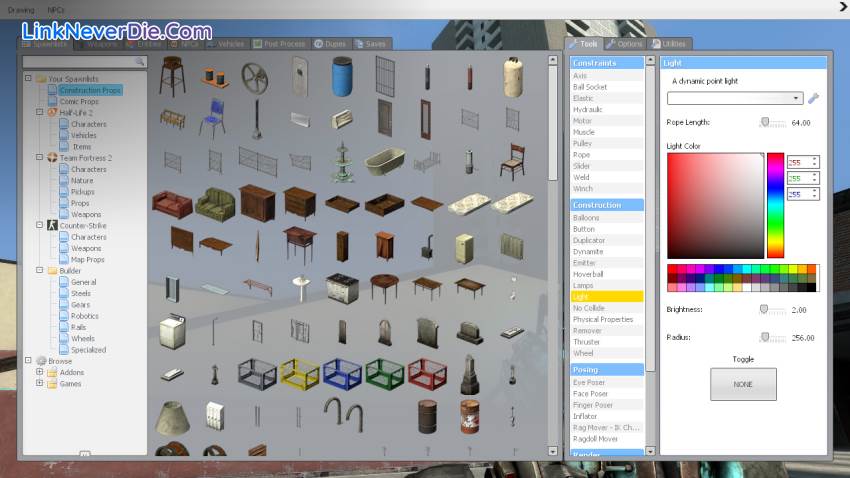Click the search magnifier icon in spawnlist
This screenshot has width=850, height=478.
click(x=140, y=62)
